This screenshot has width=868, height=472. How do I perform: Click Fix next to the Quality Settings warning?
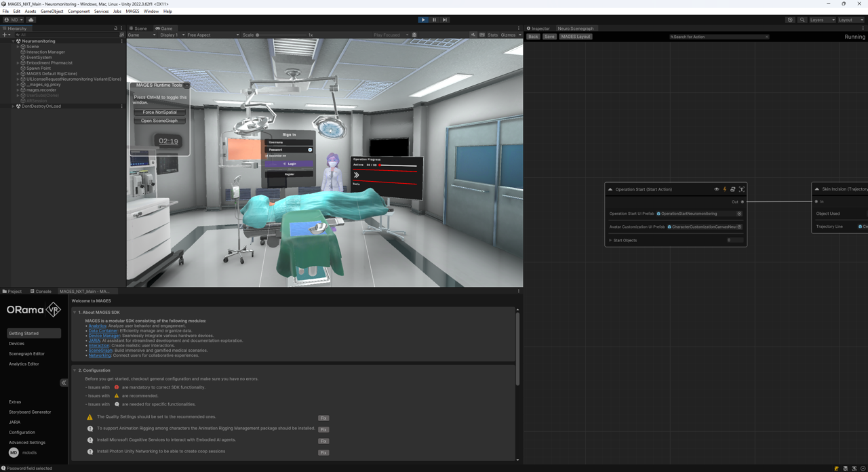click(323, 418)
